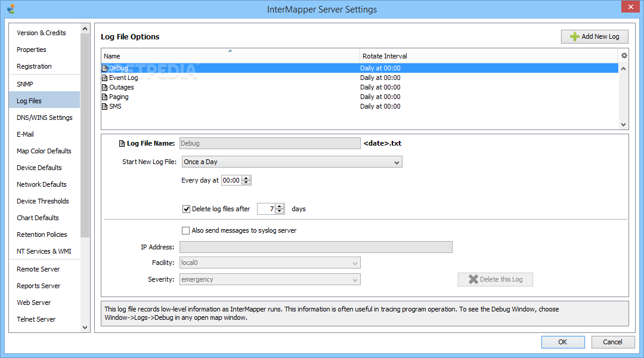Image resolution: width=644 pixels, height=358 pixels.
Task: Click the document icon beside Log File Name
Action: (x=122, y=143)
